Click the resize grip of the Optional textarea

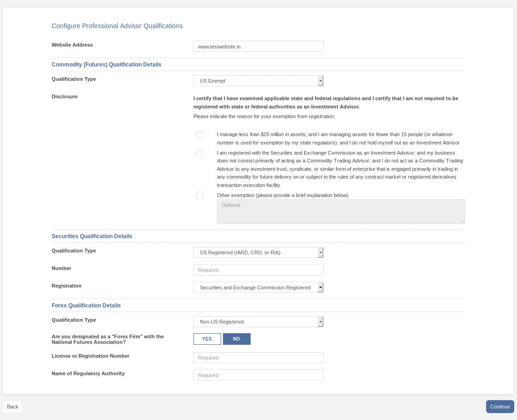pyautogui.click(x=463, y=221)
